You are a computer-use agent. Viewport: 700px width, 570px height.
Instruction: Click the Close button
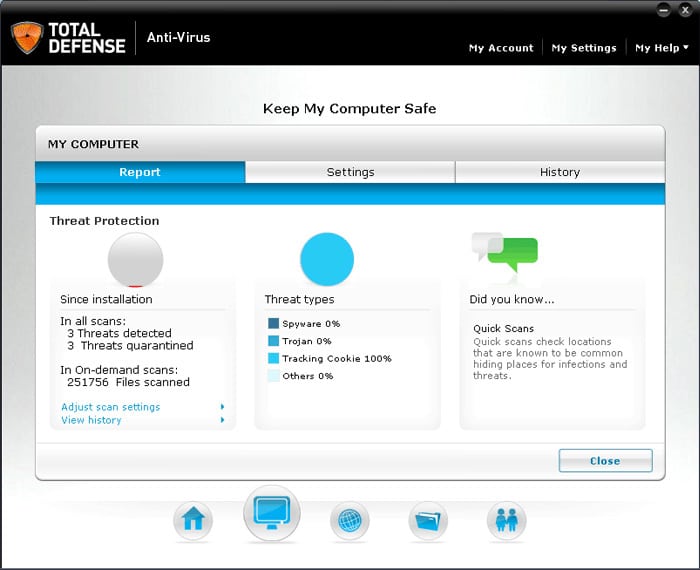pos(605,461)
